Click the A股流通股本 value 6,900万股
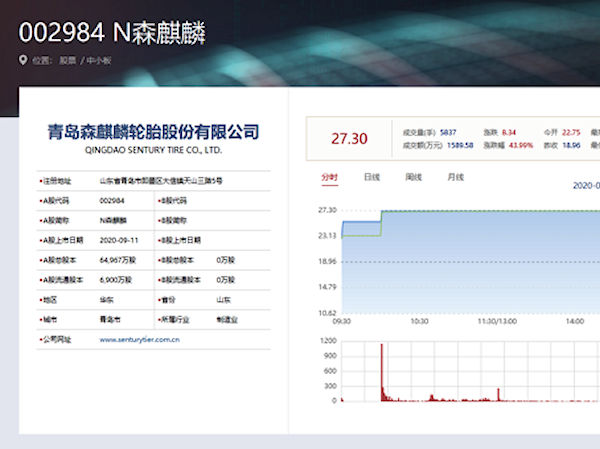The width and height of the screenshot is (600, 449). (116, 280)
